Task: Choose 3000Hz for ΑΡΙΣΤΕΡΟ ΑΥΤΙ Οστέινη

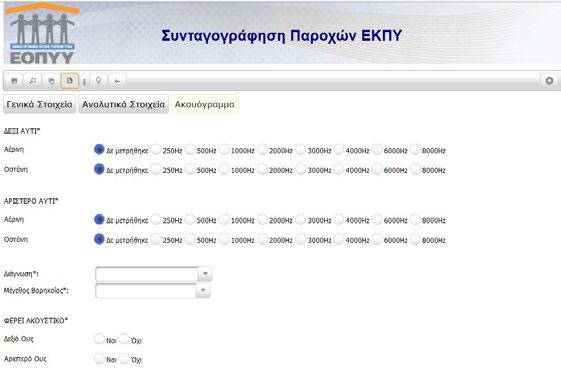Action: [301, 239]
